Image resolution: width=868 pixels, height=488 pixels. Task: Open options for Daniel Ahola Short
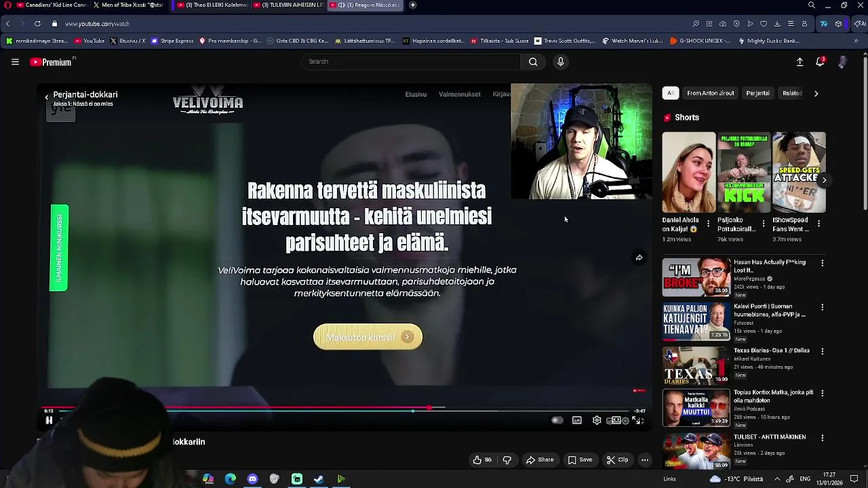(708, 223)
